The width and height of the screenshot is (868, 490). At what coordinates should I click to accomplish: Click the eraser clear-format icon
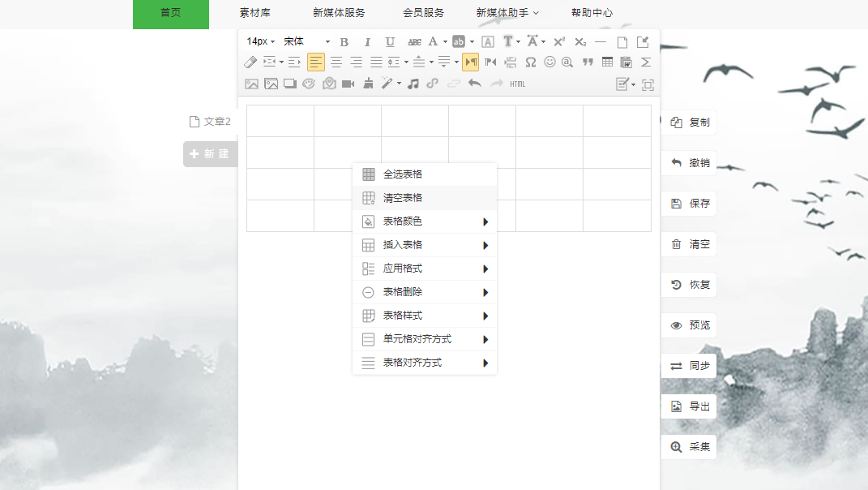(x=250, y=62)
